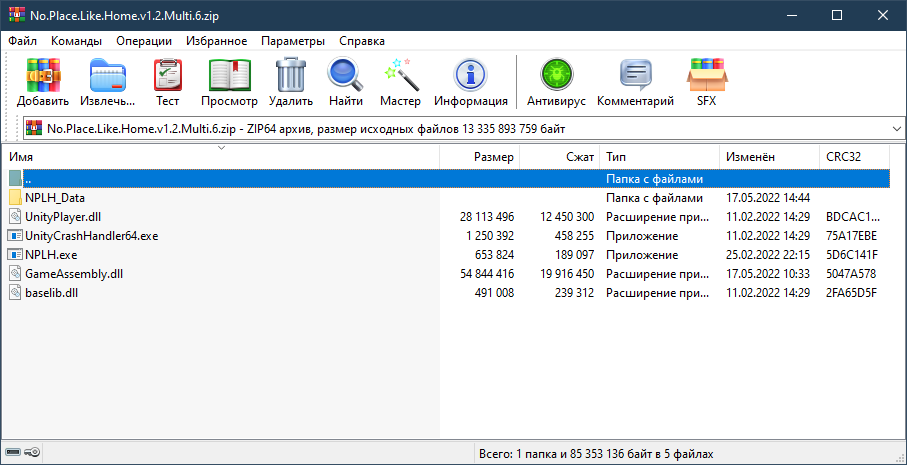907x465 pixels.
Task: Open the Комментарий toolbar icon
Action: (635, 82)
